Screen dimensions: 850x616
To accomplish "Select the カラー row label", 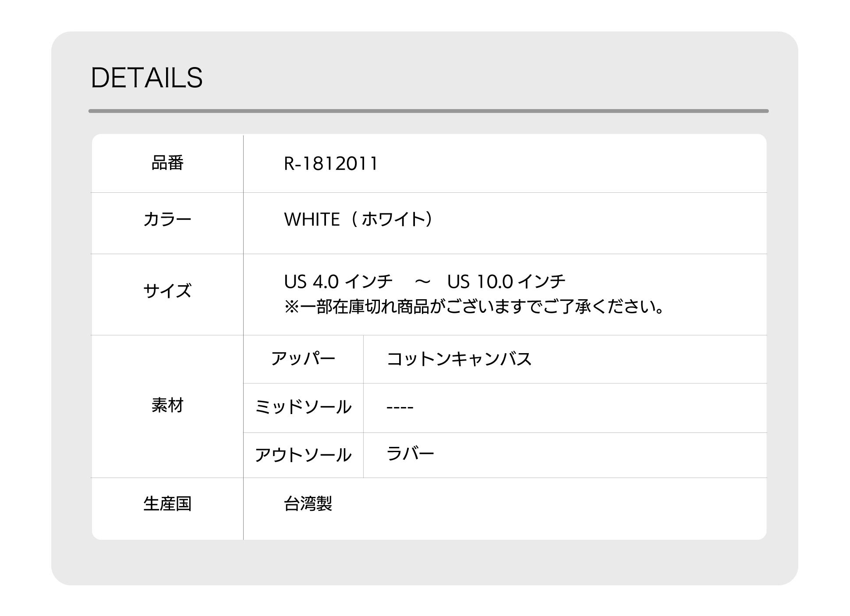I will [167, 219].
